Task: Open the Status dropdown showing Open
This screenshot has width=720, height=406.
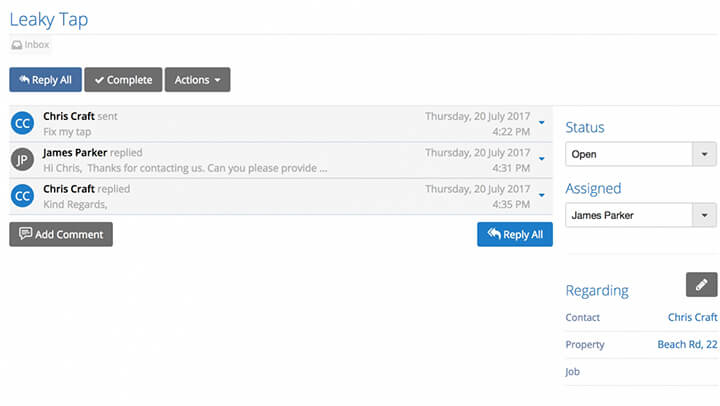Action: [x=641, y=154]
